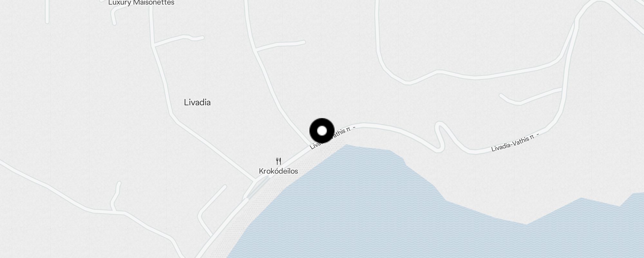Click the Livadia village name label
Viewport: 644px width, 258px height.
click(x=197, y=103)
